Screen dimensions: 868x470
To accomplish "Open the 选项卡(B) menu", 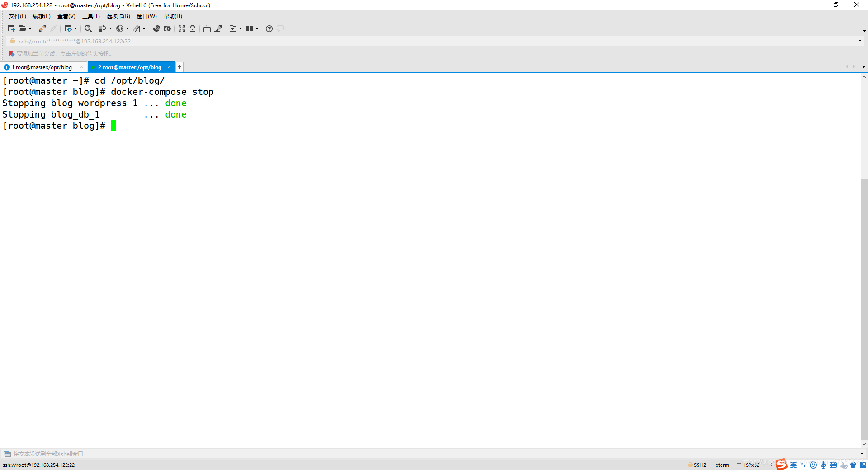I will 118,16.
